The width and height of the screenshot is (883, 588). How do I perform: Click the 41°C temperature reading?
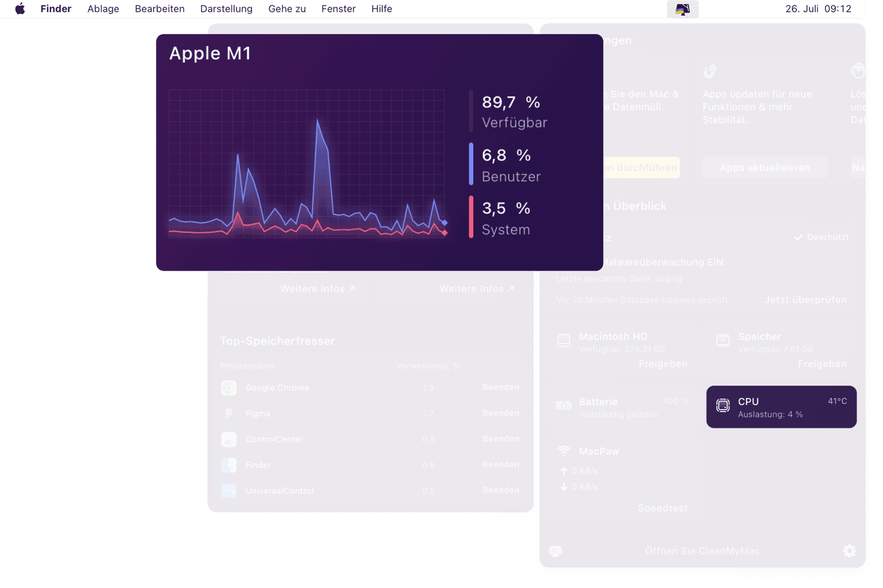point(837,401)
